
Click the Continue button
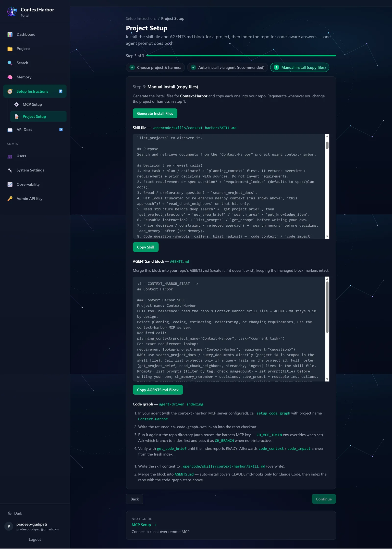tap(324, 499)
